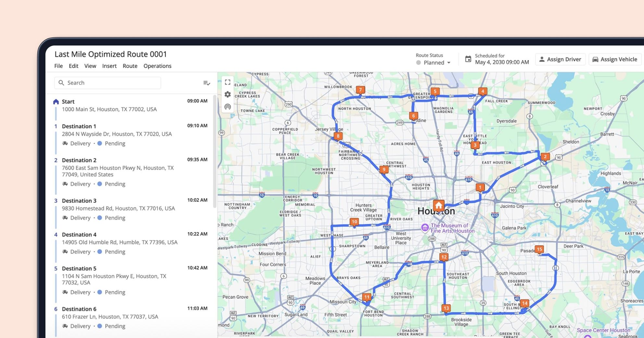Click Destination 4 Pending status dot
This screenshot has height=338, width=644.
(100, 252)
